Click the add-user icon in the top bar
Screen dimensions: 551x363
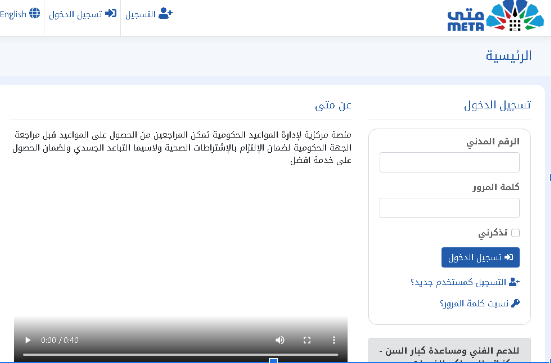point(166,13)
